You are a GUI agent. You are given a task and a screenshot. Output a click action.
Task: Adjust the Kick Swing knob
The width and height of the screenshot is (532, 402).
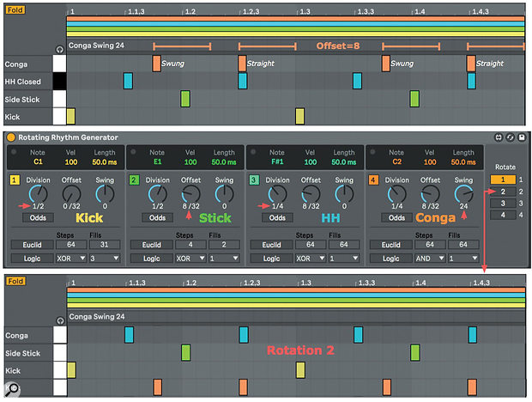click(105, 194)
